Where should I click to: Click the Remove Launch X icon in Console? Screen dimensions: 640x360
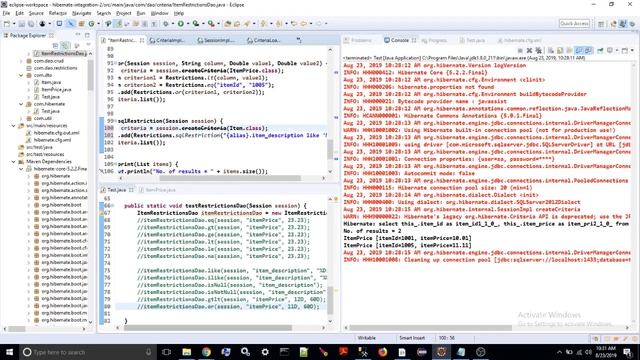(529, 51)
